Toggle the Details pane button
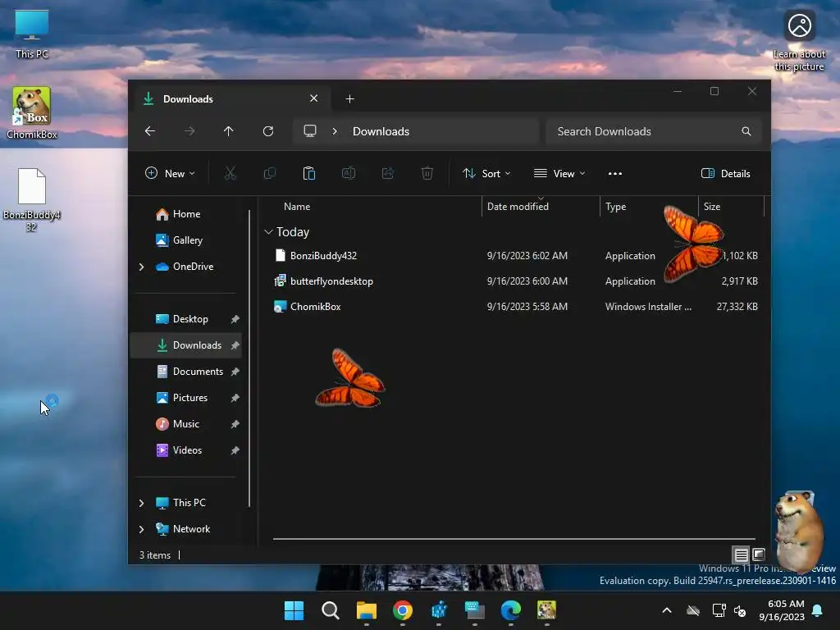840x630 pixels. (x=726, y=174)
